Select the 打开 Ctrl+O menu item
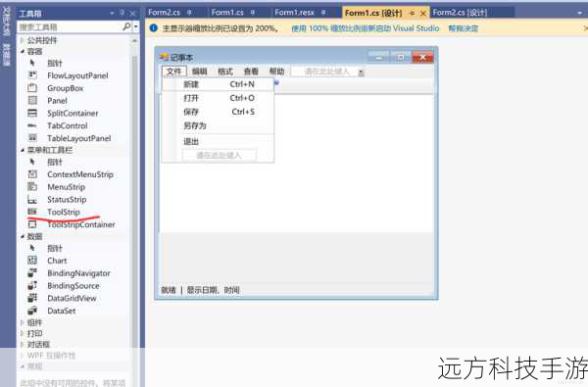The width and height of the screenshot is (588, 387). coord(218,98)
